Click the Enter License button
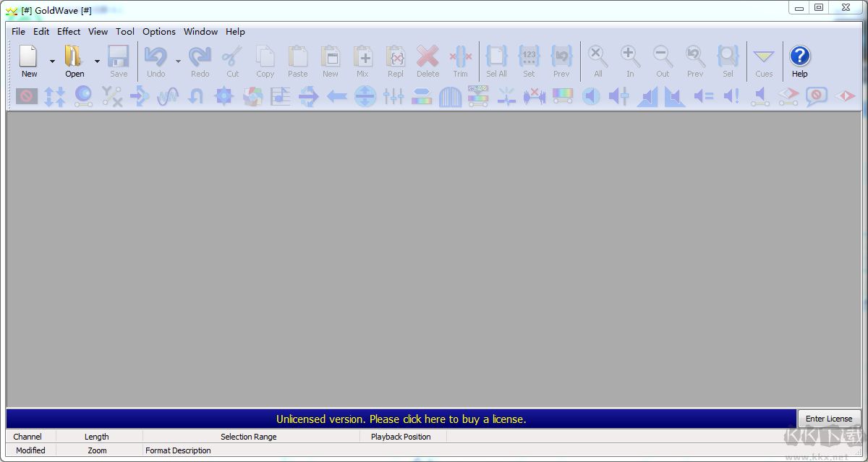The image size is (868, 462). [x=829, y=419]
